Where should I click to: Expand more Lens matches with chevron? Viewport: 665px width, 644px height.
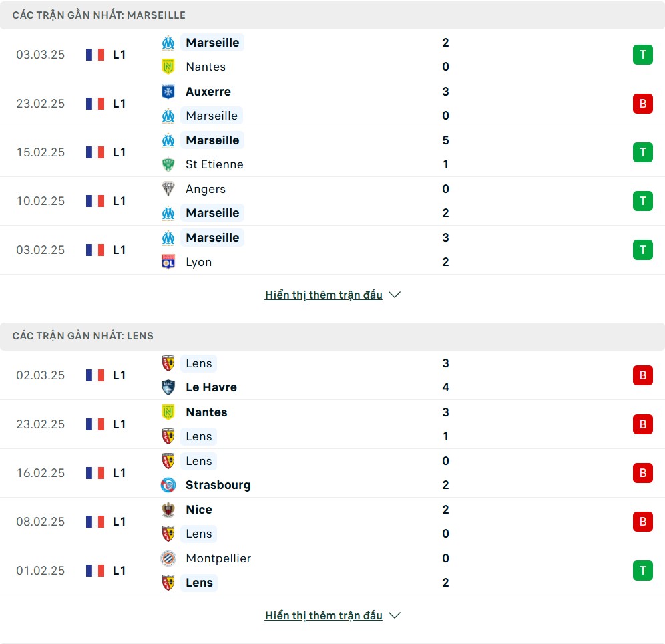[x=395, y=615]
